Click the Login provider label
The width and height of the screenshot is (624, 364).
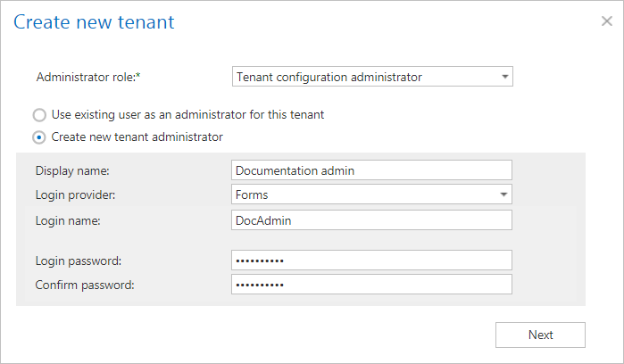[x=75, y=194]
